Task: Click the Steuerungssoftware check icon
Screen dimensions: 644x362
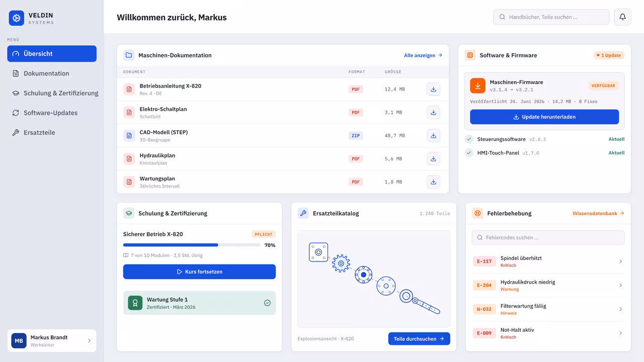Action: click(469, 139)
